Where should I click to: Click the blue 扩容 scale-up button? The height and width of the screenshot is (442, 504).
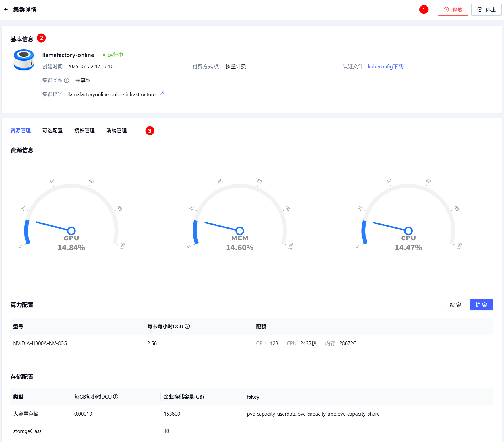click(481, 305)
